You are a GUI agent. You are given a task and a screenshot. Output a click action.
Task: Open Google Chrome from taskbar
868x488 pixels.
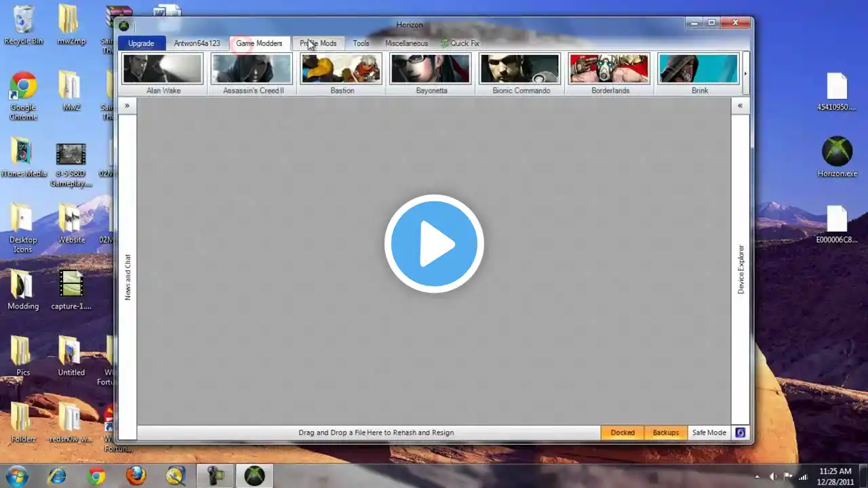(96, 476)
